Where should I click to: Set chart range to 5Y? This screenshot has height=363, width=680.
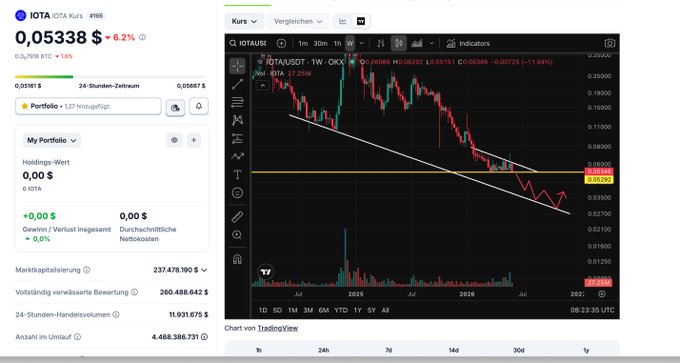(371, 310)
